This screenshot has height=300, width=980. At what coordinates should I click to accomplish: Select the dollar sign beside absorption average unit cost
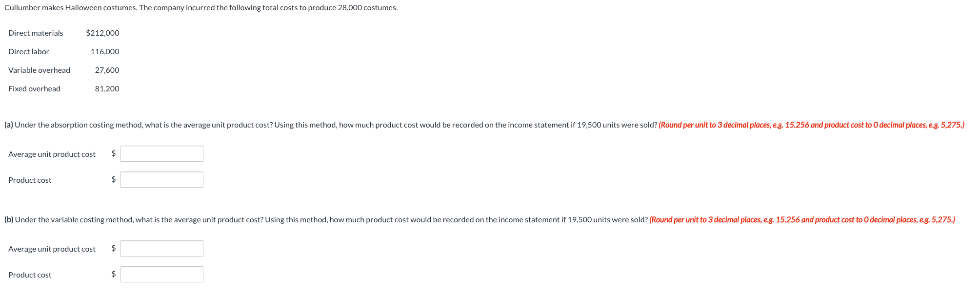point(113,153)
